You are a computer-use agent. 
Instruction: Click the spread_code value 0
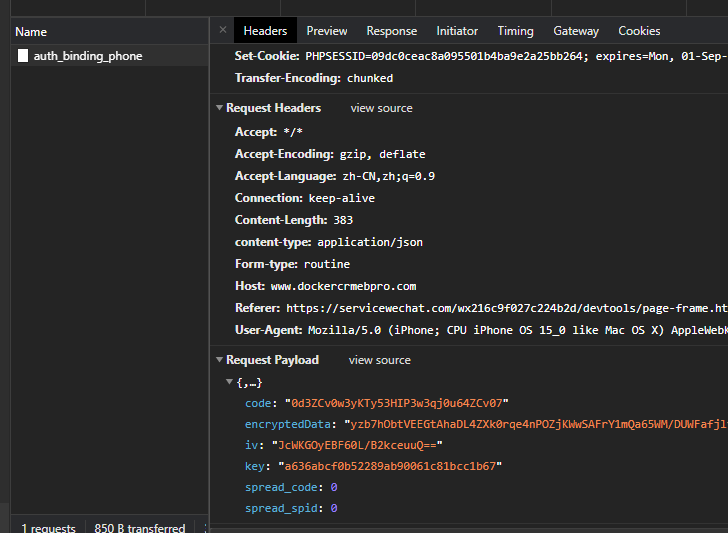[334, 488]
